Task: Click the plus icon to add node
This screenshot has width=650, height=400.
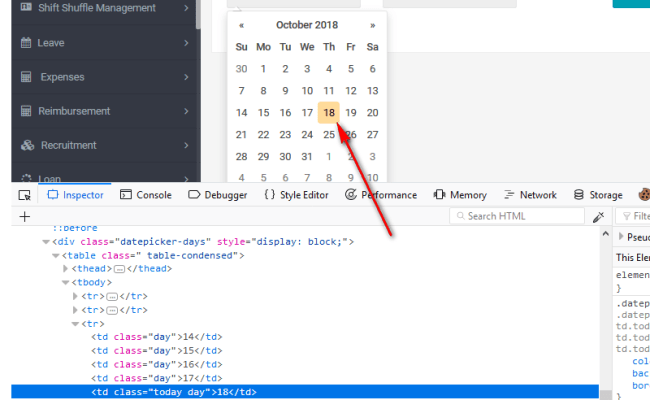Action: pos(24,216)
